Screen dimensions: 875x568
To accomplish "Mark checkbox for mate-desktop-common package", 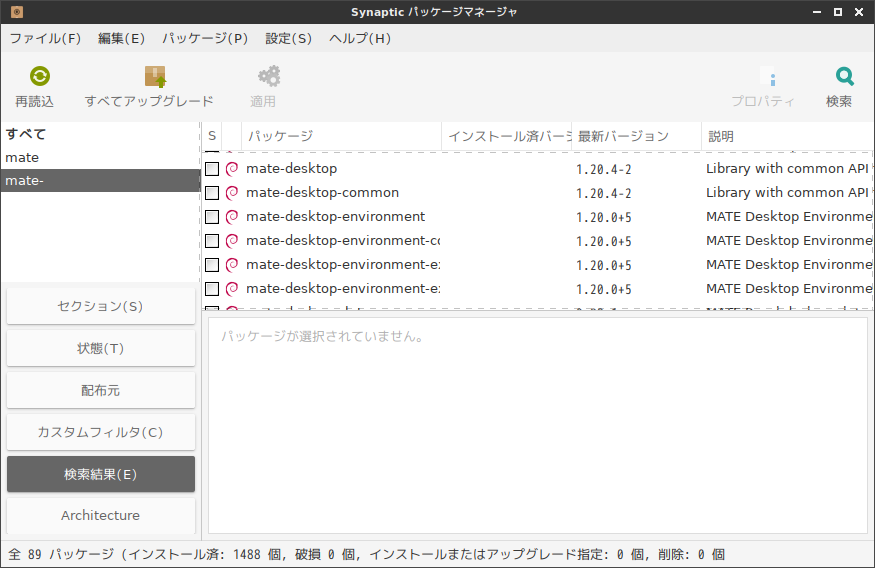I will 212,192.
